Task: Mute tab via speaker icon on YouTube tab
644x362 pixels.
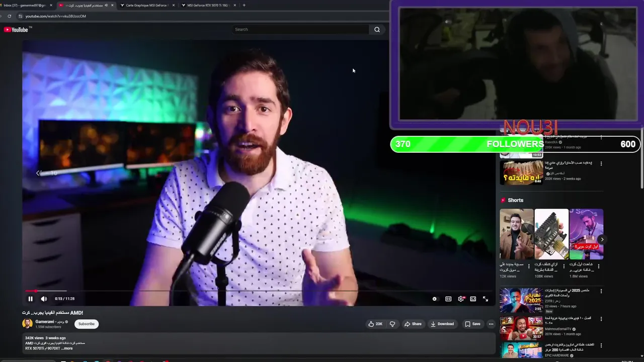Action: (x=106, y=5)
